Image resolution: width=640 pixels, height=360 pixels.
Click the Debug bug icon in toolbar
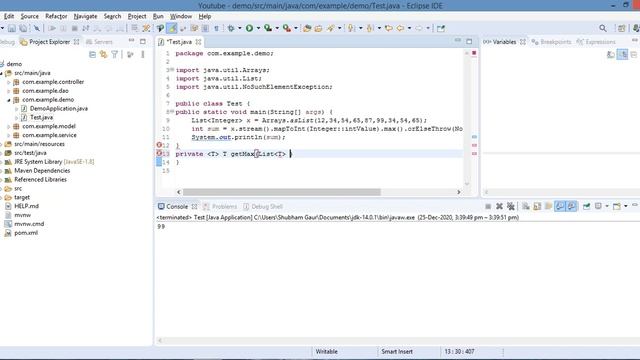(231, 28)
